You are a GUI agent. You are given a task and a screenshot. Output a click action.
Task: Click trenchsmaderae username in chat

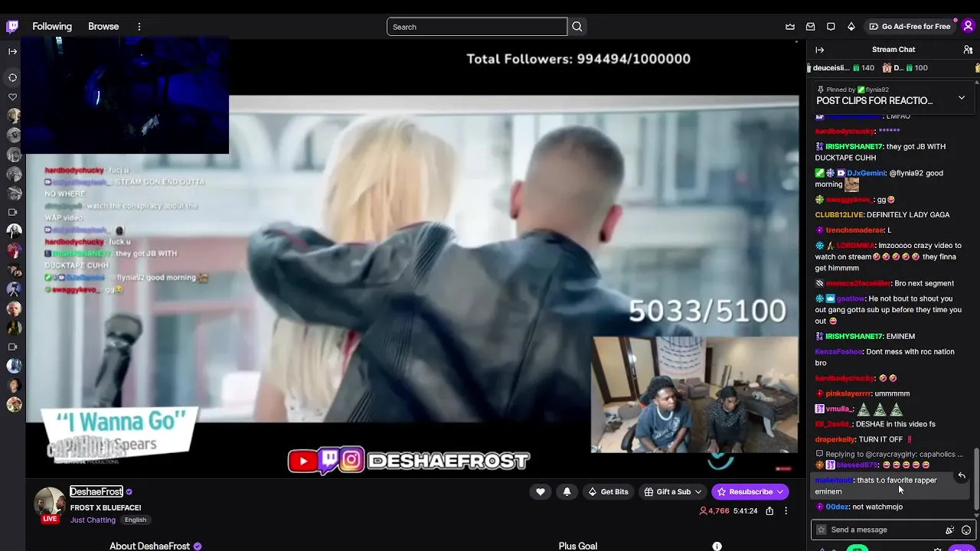854,230
